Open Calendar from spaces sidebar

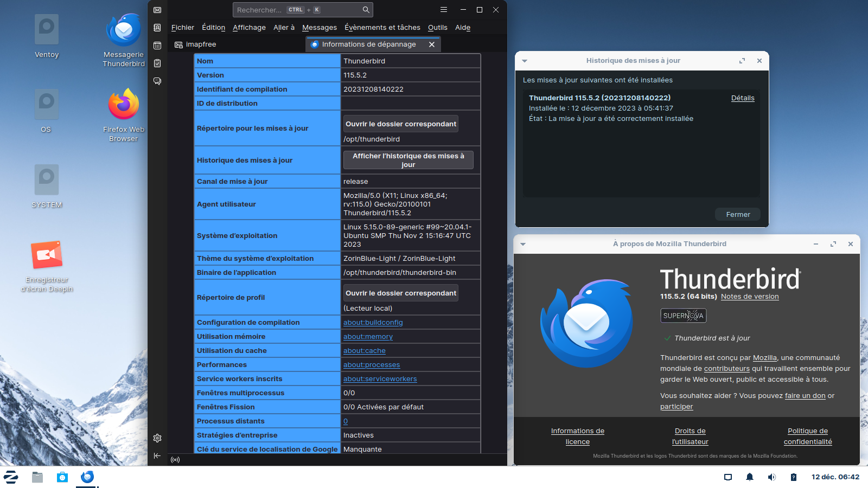157,46
